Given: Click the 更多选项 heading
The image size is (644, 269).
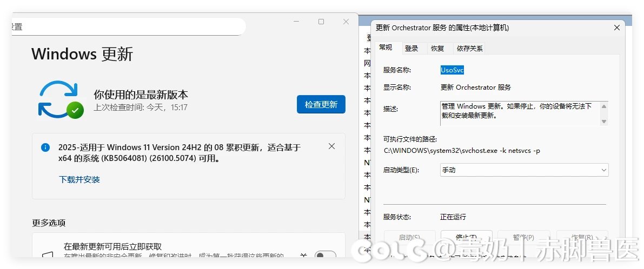Looking at the screenshot, I should coord(49,223).
